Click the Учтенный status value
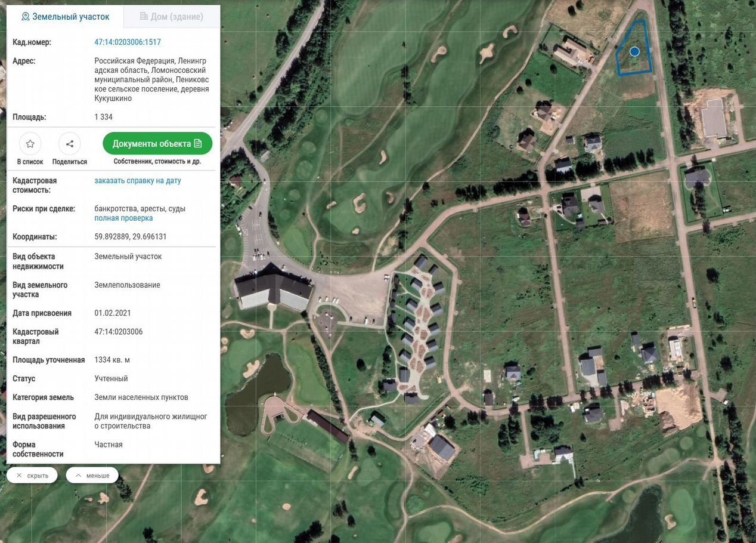The height and width of the screenshot is (543, 756). [x=111, y=379]
